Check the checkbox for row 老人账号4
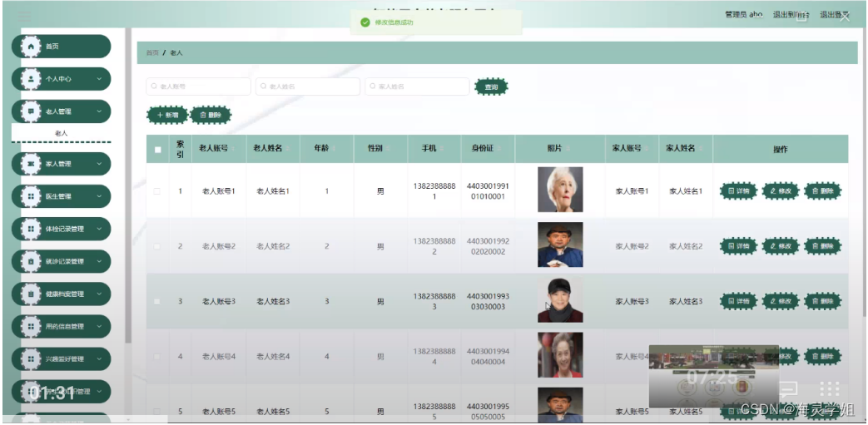868x425 pixels. pyautogui.click(x=157, y=356)
